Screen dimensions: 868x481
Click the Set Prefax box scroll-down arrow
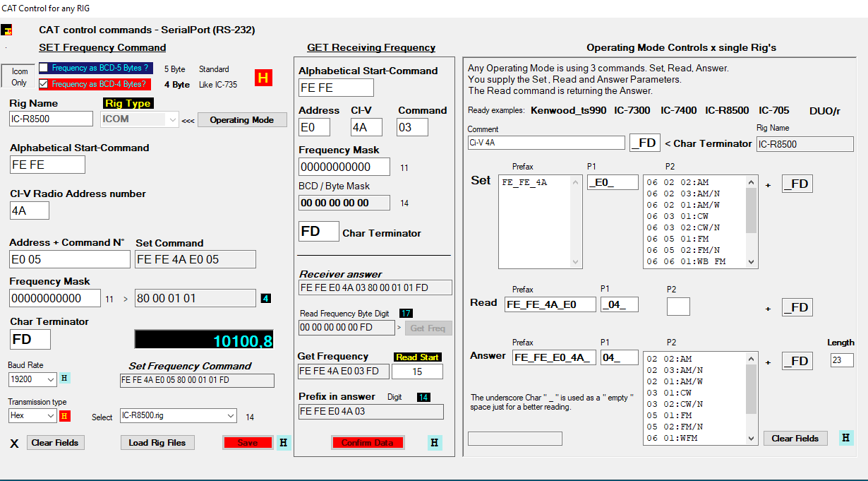[577, 261]
